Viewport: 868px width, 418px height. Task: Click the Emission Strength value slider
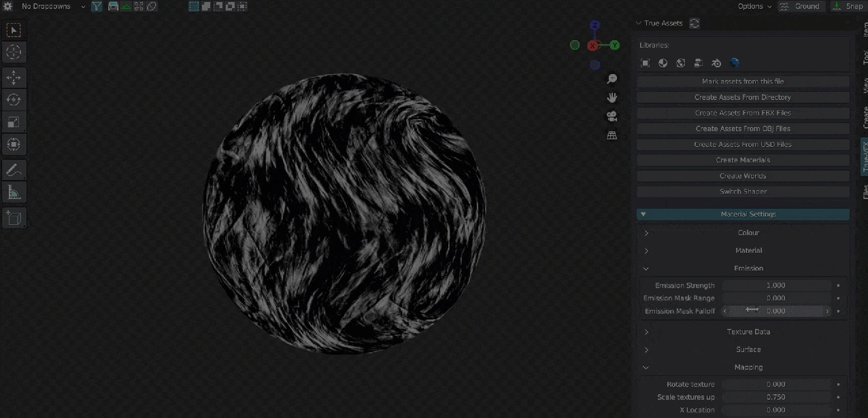pos(776,285)
